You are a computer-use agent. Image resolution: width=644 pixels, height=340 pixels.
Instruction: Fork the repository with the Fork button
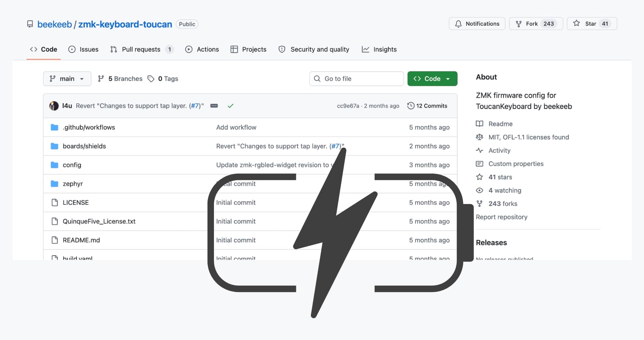[536, 24]
